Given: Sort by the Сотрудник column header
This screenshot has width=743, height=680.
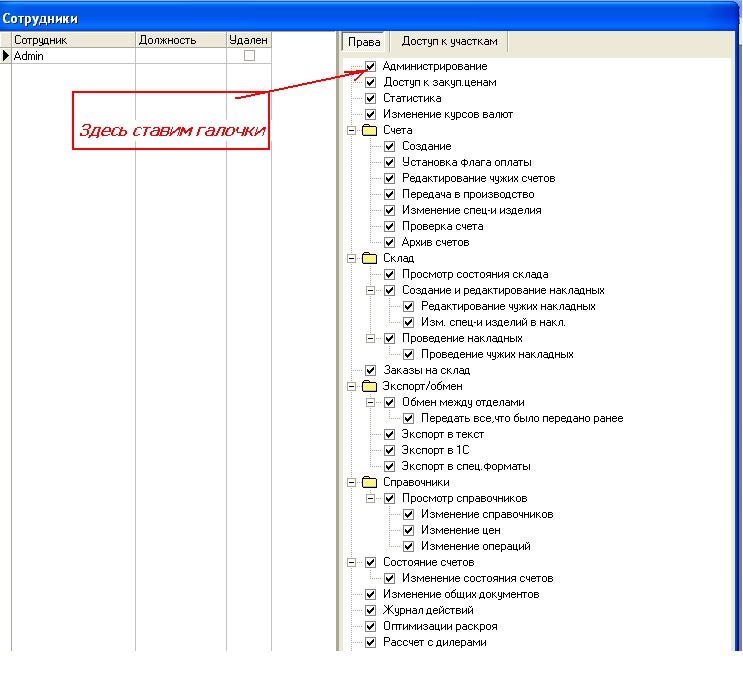Looking at the screenshot, I should click(x=73, y=40).
